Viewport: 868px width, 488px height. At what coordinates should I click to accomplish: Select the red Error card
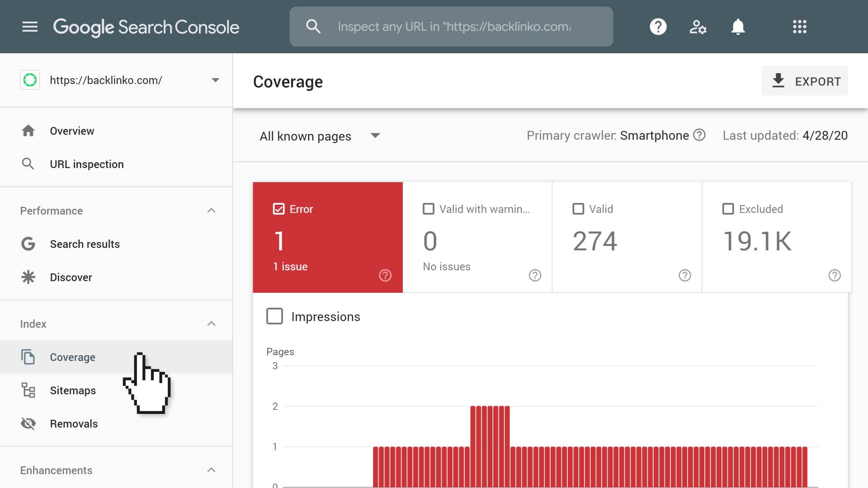(x=328, y=237)
